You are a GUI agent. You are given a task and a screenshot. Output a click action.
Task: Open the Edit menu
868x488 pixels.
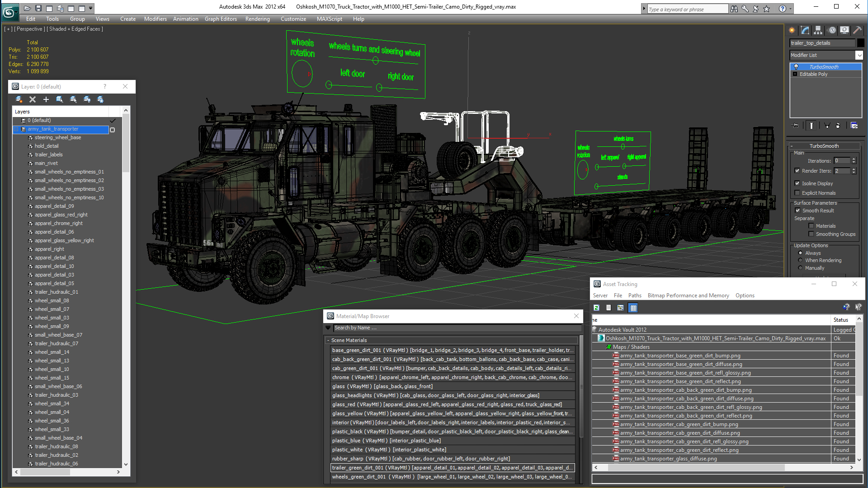coord(31,19)
